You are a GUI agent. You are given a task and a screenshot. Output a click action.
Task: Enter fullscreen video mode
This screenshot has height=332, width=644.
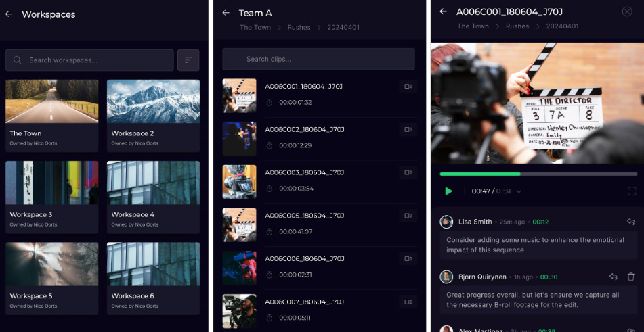coord(632,191)
